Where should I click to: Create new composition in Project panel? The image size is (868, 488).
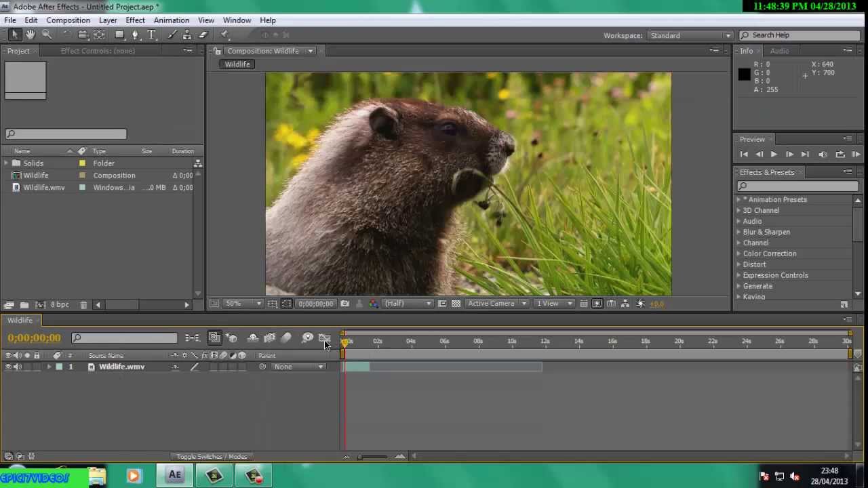coord(40,305)
